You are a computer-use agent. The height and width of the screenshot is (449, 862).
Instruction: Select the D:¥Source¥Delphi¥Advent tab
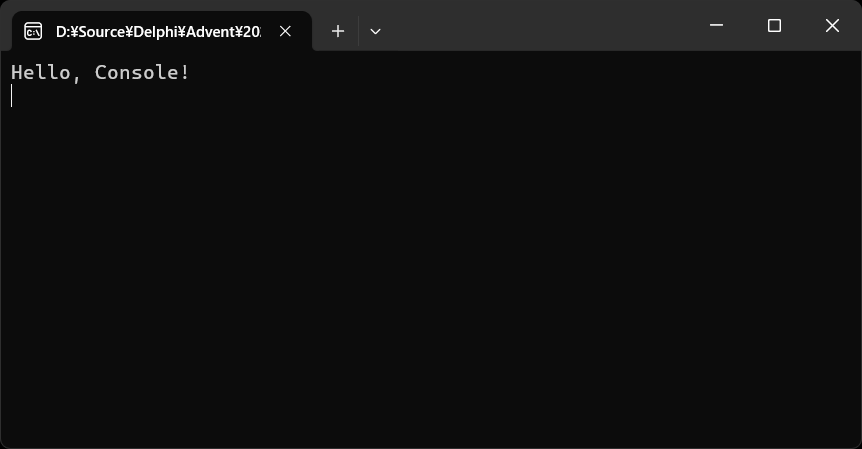point(162,31)
